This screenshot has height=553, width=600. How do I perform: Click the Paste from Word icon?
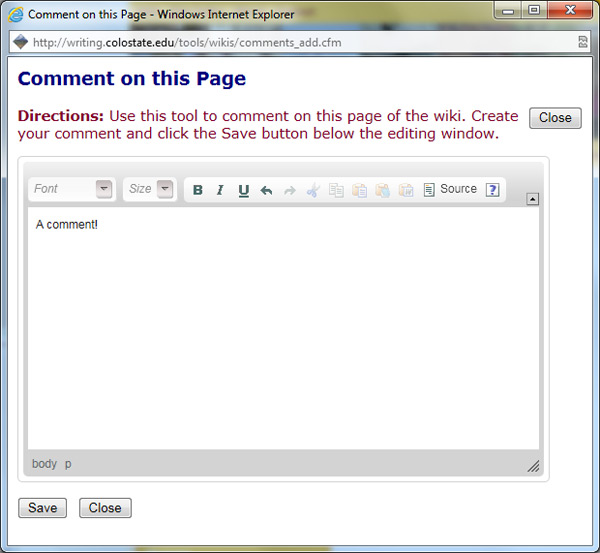(x=406, y=190)
